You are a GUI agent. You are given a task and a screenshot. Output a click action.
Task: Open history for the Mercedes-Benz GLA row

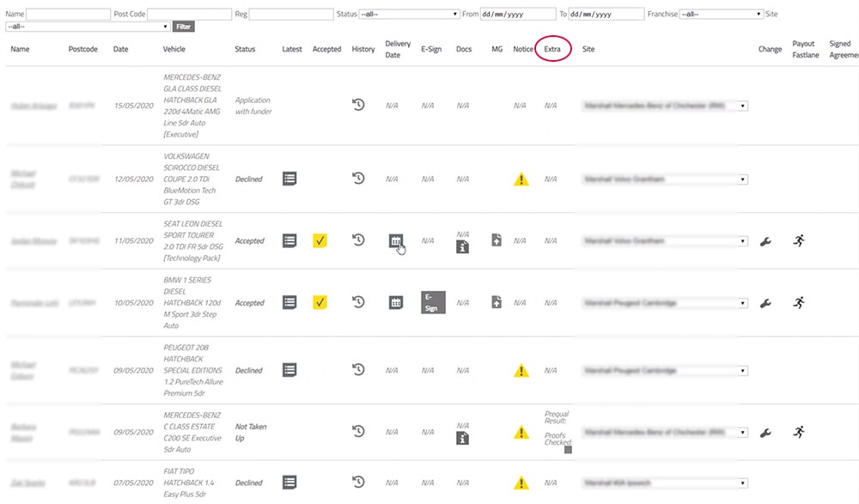358,104
